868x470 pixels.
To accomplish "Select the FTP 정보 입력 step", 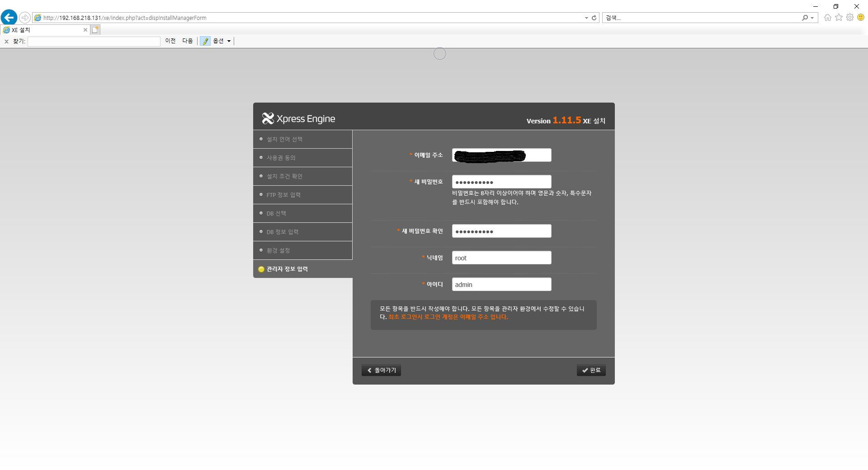I will pos(302,195).
